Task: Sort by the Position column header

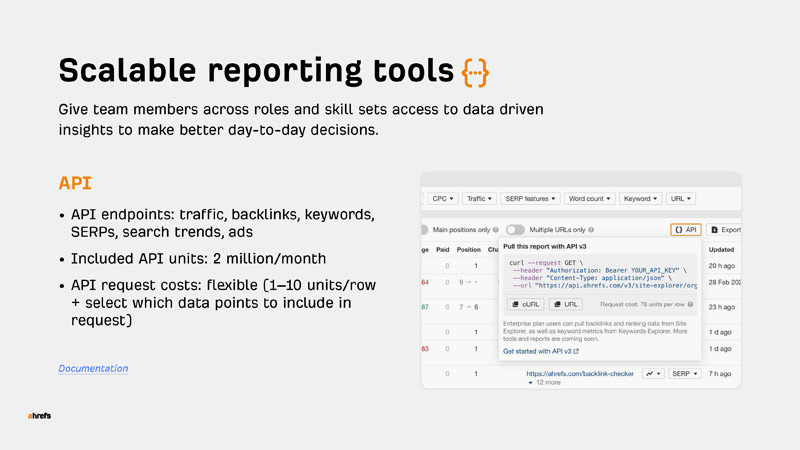Action: [x=468, y=249]
